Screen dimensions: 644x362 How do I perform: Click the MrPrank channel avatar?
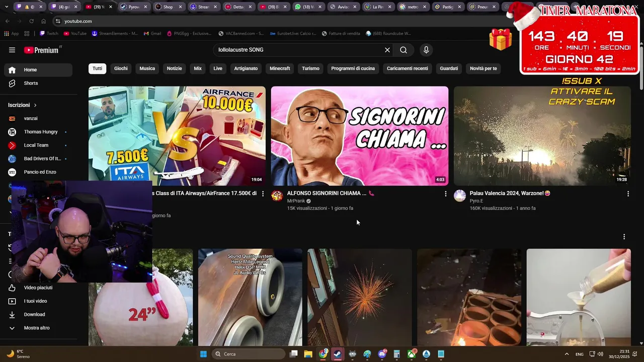[x=277, y=196]
